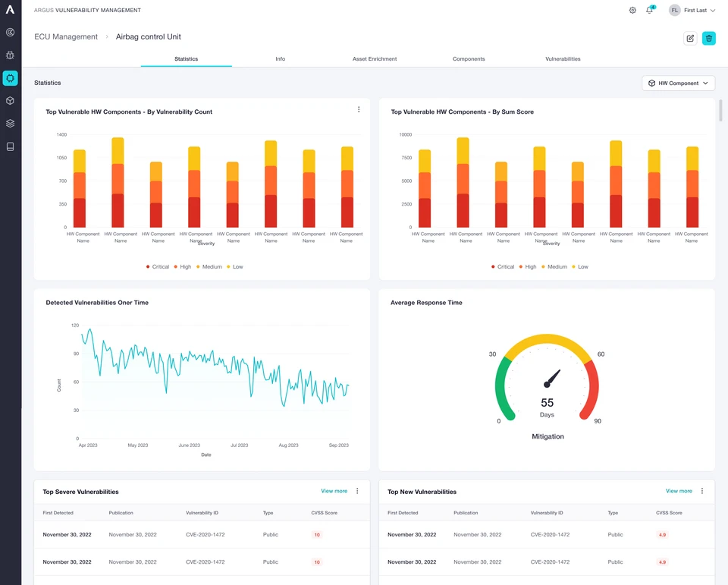The width and height of the screenshot is (728, 585).
Task: Click the Top New Vulnerabilities title
Action: (x=422, y=492)
